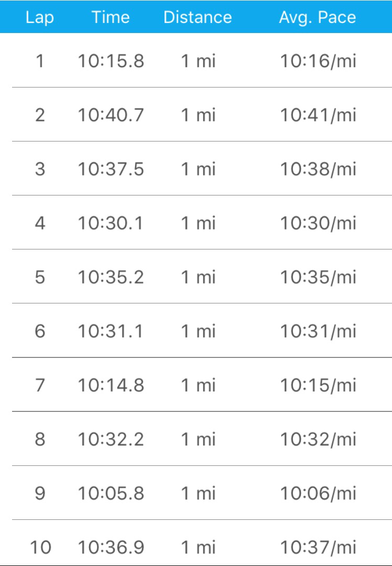Select lap 7 pace 10:15/mi
Image resolution: width=392 pixels, height=566 pixels.
pyautogui.click(x=318, y=385)
